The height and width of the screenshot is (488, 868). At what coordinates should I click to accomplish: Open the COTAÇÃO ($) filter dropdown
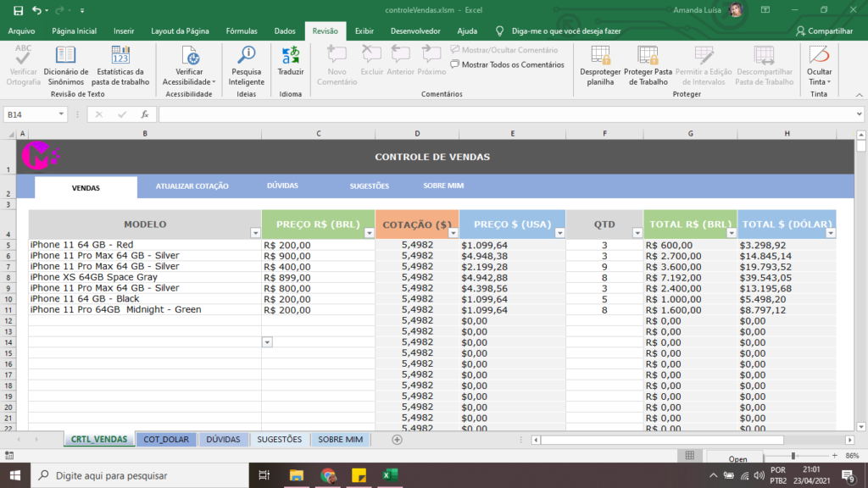pyautogui.click(x=453, y=233)
